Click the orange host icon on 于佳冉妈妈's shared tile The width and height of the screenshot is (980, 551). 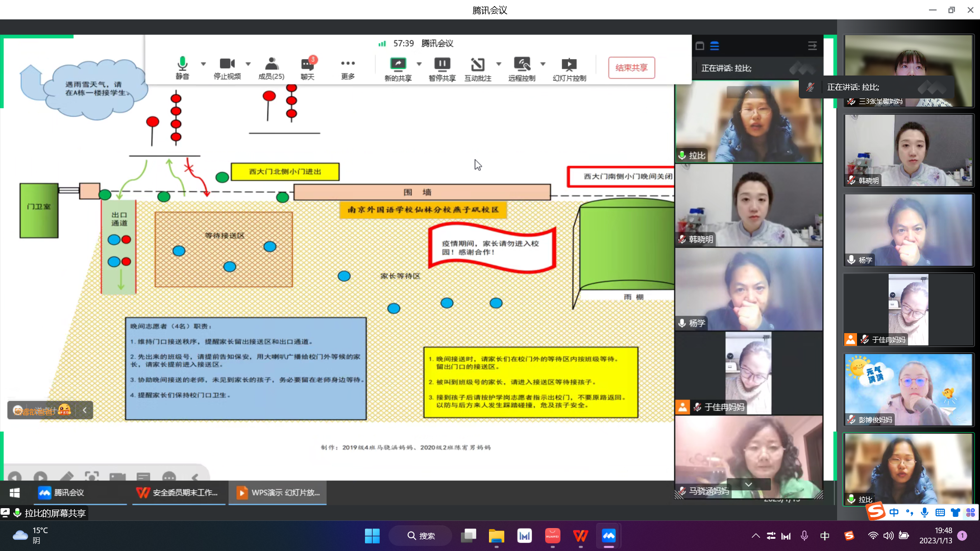(683, 407)
